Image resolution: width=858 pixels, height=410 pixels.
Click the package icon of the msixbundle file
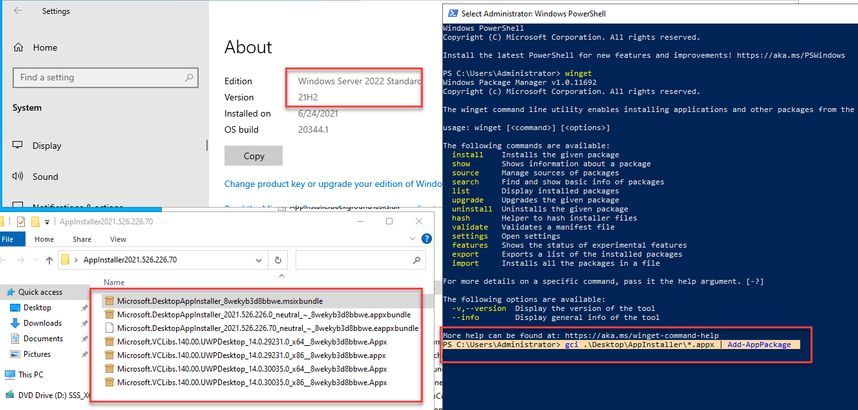point(109,301)
